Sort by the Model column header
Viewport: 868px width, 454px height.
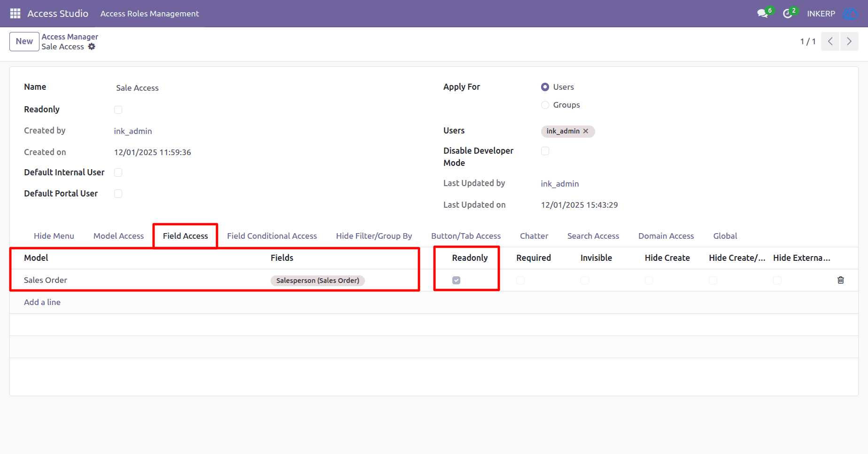pos(36,258)
